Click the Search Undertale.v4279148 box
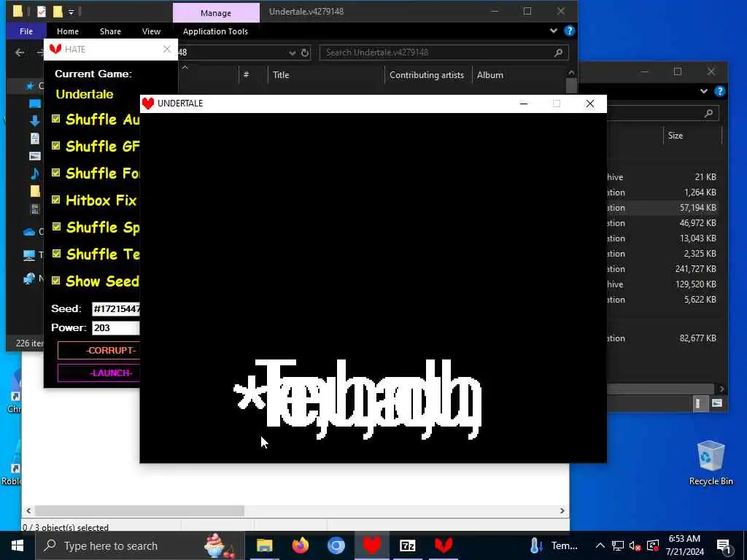 tap(444, 52)
